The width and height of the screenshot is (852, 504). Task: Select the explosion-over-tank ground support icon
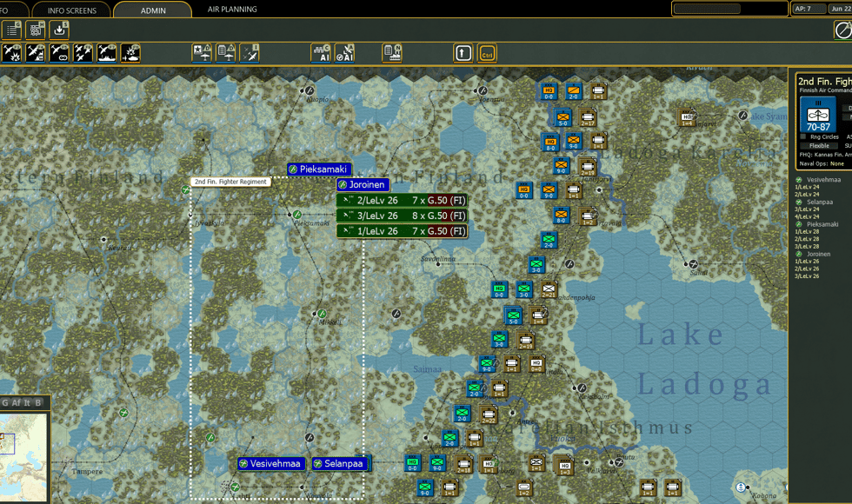(130, 53)
